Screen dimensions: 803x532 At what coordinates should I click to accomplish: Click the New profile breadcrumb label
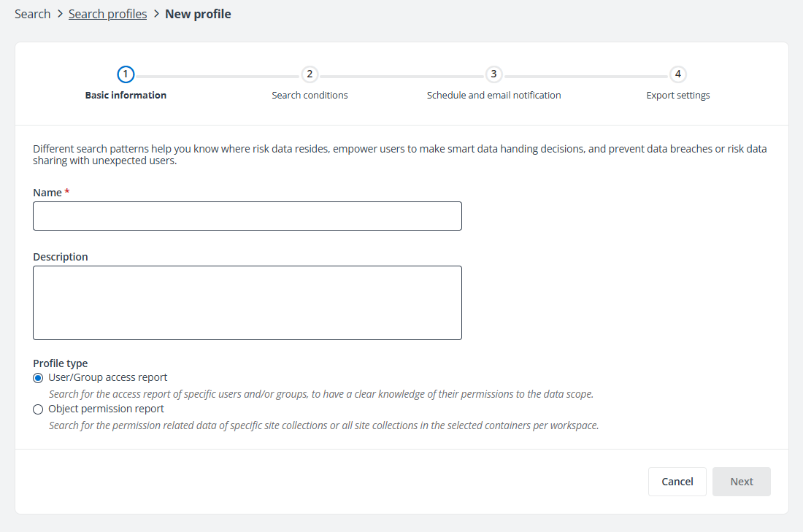point(198,13)
